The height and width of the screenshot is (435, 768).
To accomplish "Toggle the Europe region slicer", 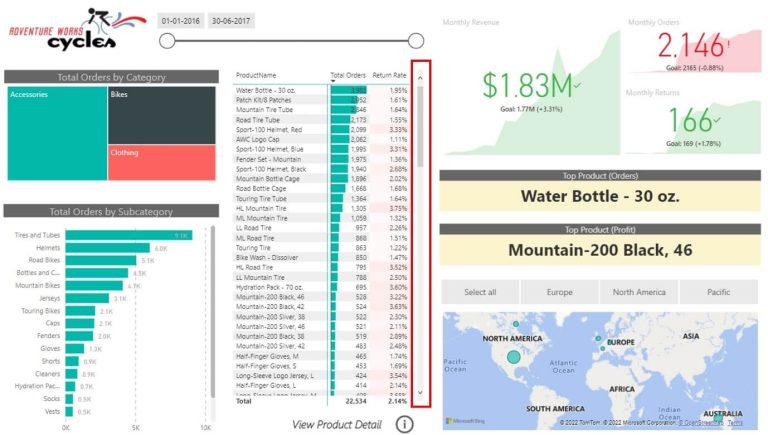I will (x=560, y=292).
